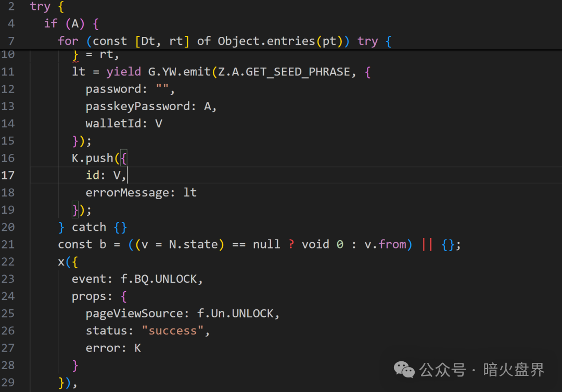Click 'N.state' expression
562x392 pixels.
click(194, 244)
